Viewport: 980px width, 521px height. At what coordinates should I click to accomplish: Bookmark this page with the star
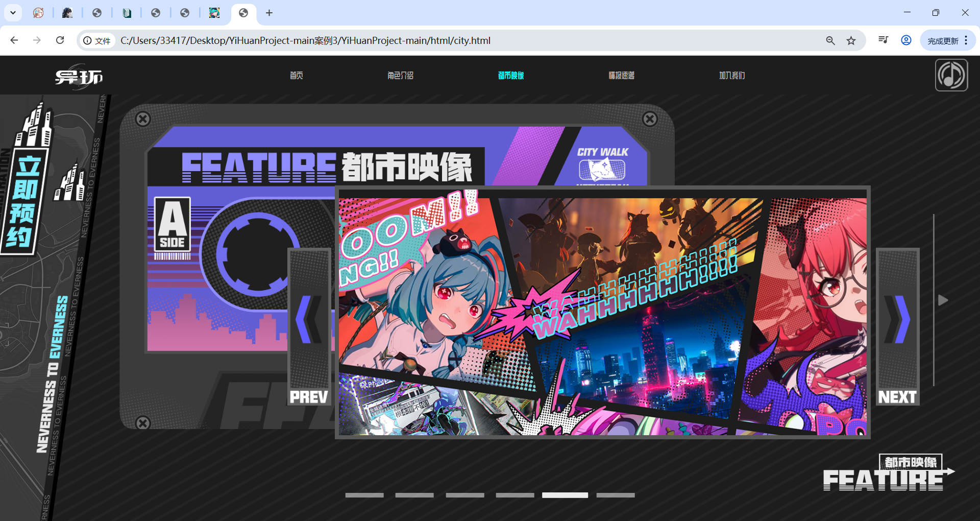851,40
